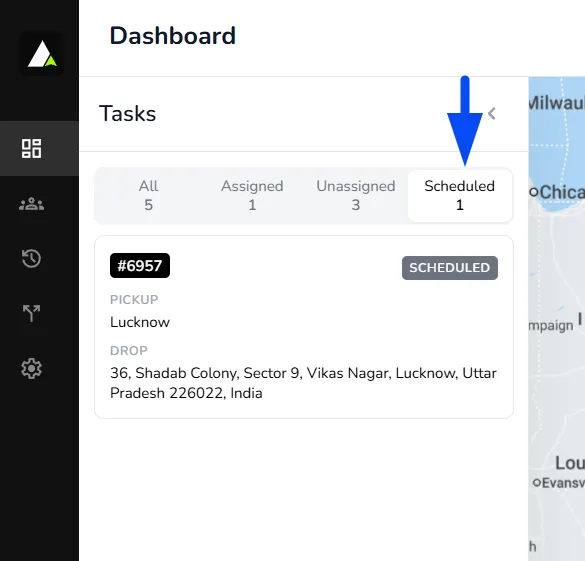Open the history clock icon in sidebar

[x=31, y=258]
